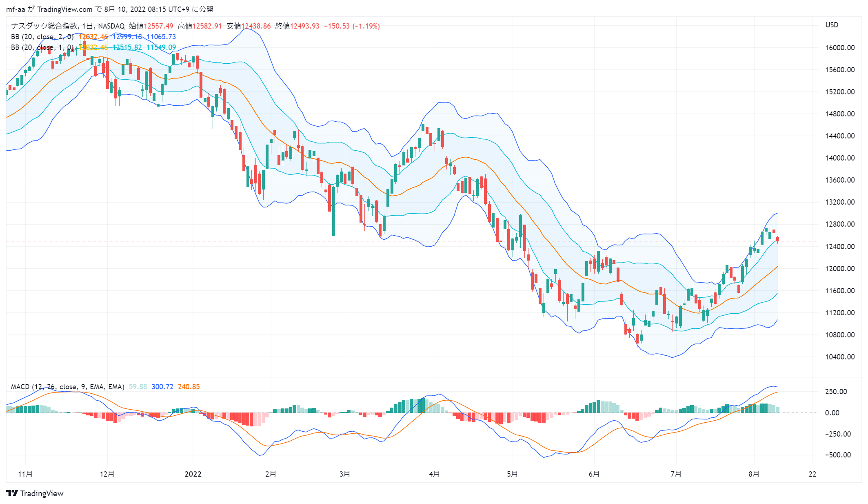Click the MACD signal value 240.85
868x504 pixels.
click(x=189, y=387)
